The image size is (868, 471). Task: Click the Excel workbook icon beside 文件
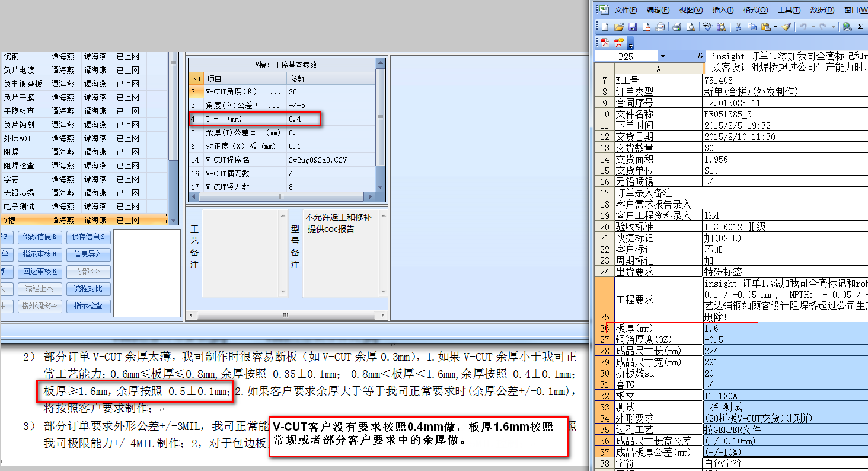click(603, 9)
